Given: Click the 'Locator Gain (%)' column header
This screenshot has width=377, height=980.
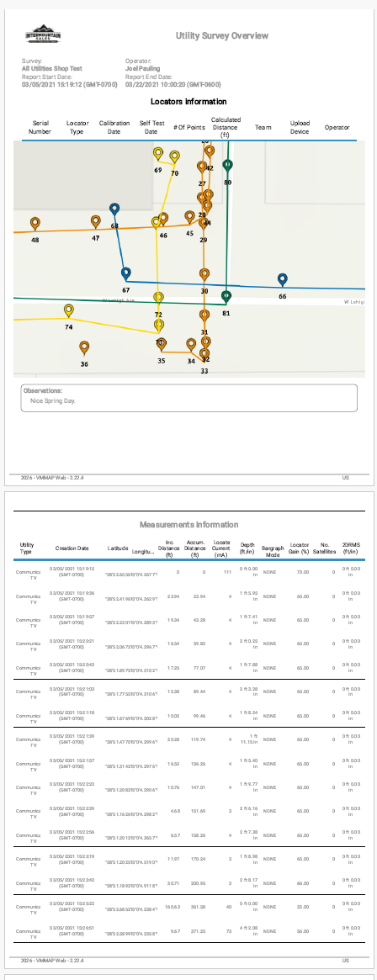Looking at the screenshot, I should coord(300,548).
